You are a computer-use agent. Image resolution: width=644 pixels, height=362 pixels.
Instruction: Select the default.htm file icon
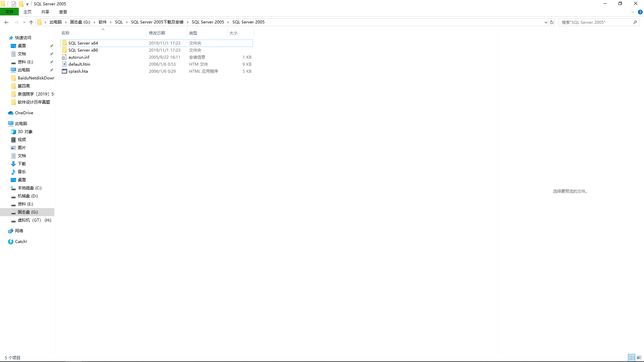click(64, 64)
